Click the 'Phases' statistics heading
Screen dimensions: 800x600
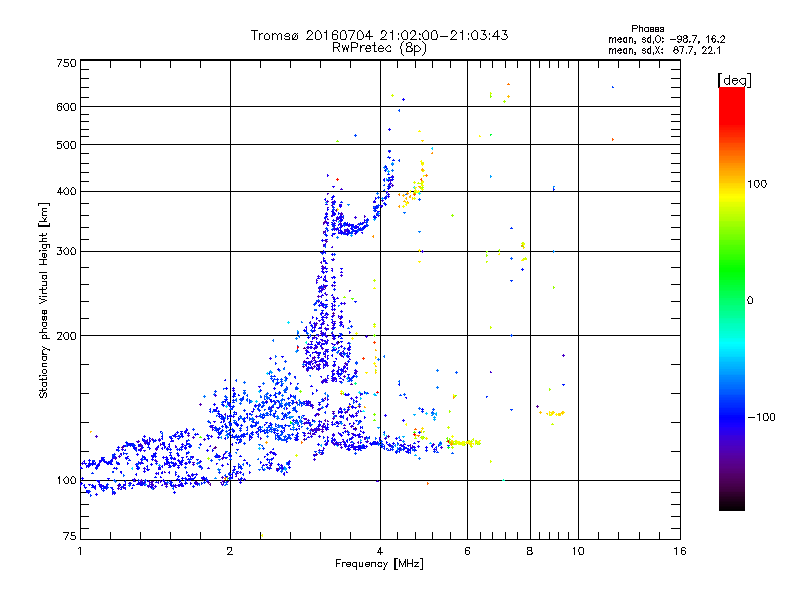pos(647,29)
